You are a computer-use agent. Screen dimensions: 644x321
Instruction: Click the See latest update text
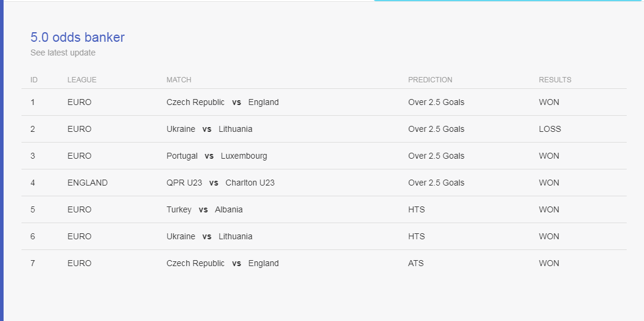[63, 53]
